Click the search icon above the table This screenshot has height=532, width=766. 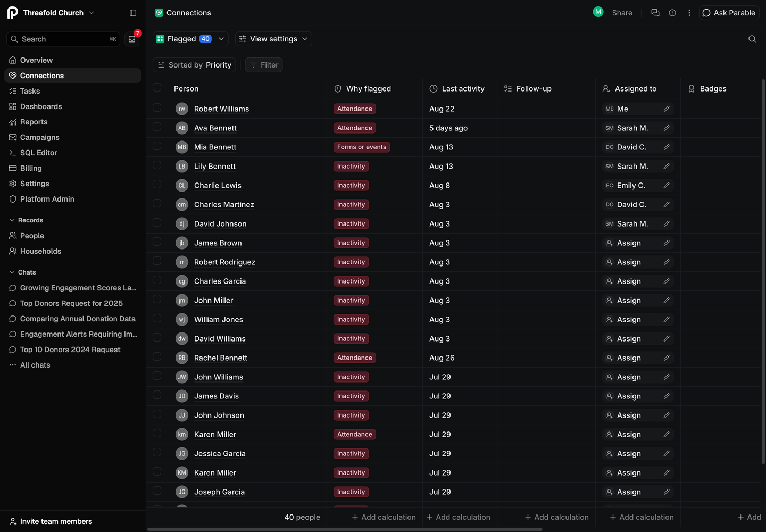(752, 39)
